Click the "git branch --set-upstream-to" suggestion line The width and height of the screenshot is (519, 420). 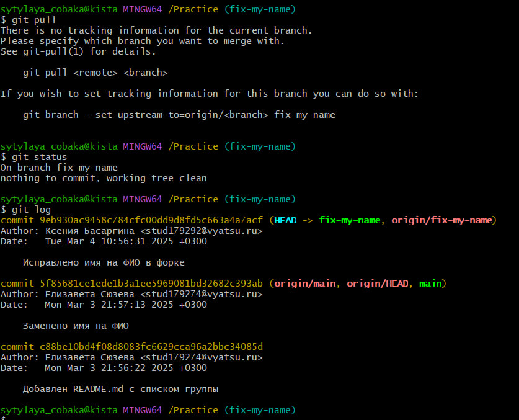(179, 115)
